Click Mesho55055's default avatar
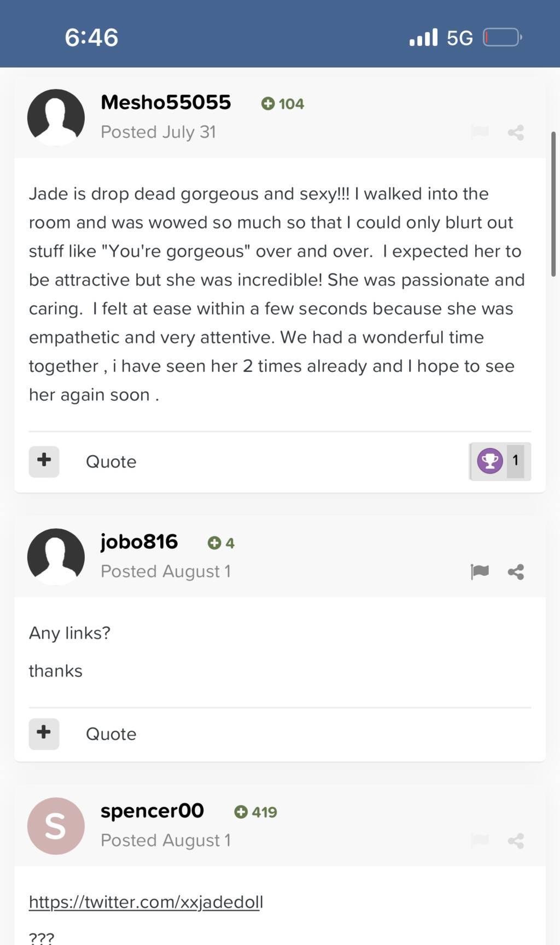 pyautogui.click(x=56, y=117)
